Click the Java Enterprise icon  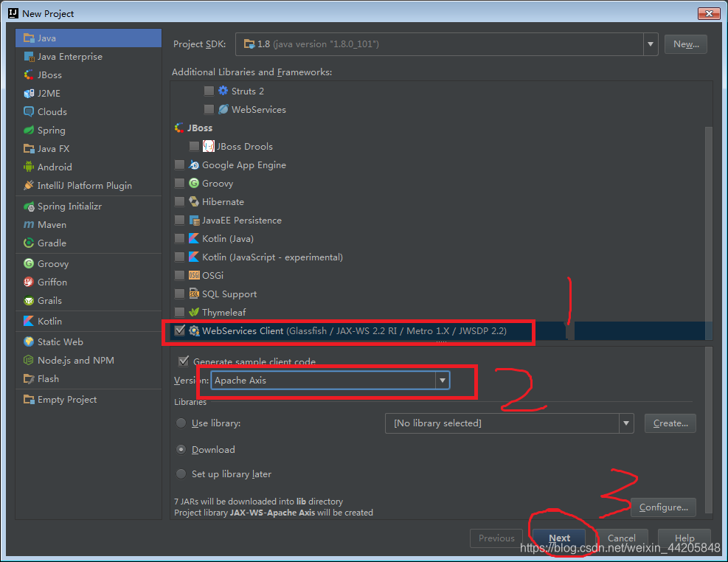(x=29, y=57)
